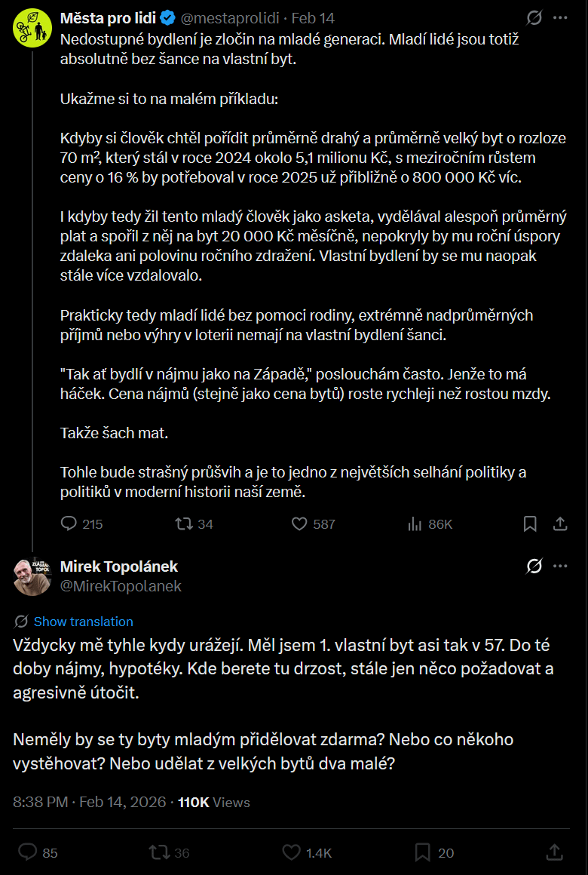Repost the Města pro lidi tweet

click(183, 523)
